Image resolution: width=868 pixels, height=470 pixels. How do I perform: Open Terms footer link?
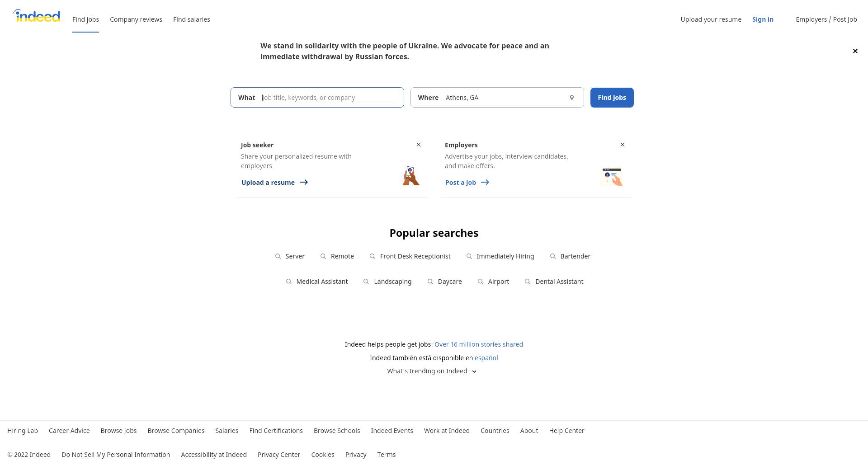pyautogui.click(x=387, y=455)
